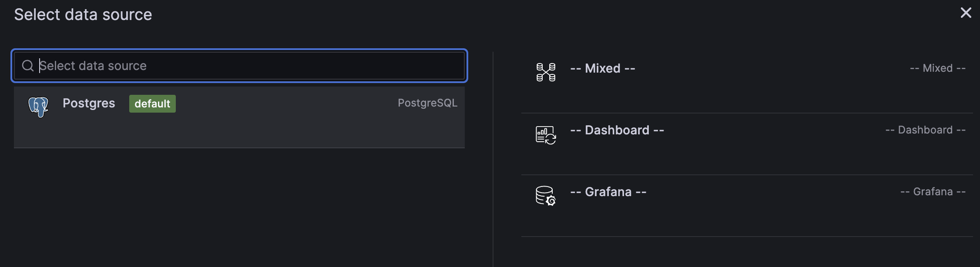
Task: Click the Mixed data source icon
Action: pyautogui.click(x=546, y=72)
